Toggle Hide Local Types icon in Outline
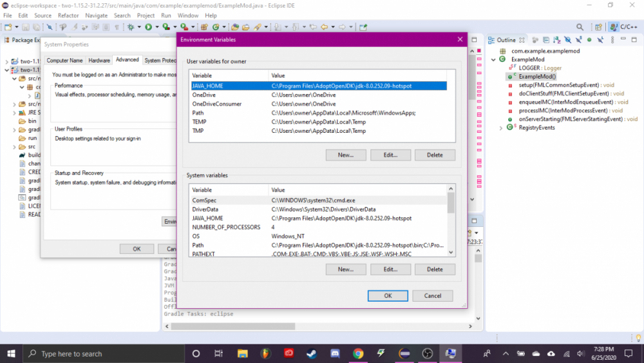 [600, 40]
